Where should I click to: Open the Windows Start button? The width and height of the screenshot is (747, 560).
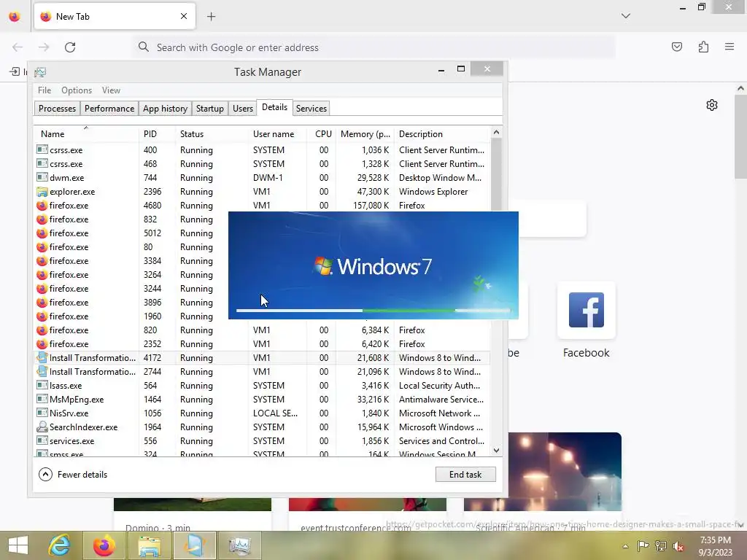coord(18,545)
